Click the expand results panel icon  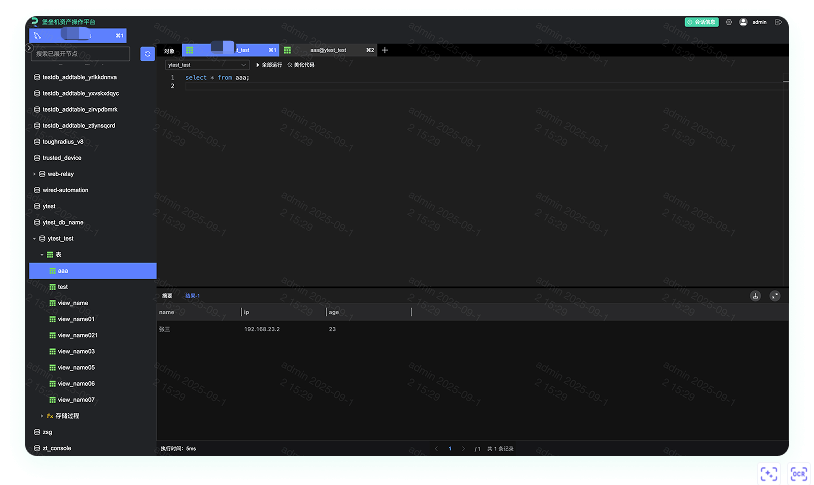coord(775,295)
